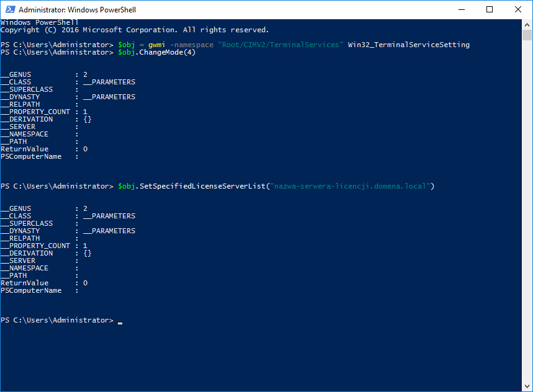
Task: Close the Administrator PowerShell window
Action: click(518, 9)
